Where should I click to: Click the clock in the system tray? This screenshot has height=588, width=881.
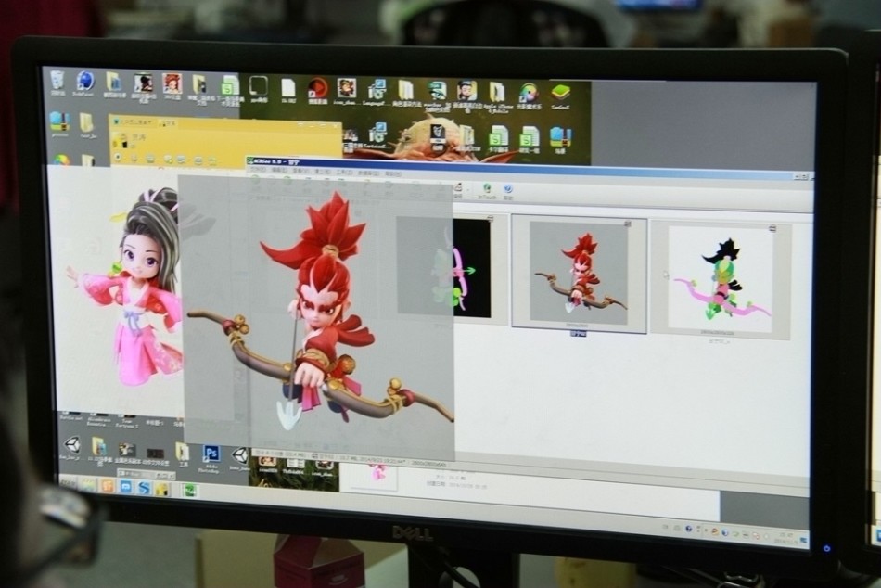tap(786, 538)
